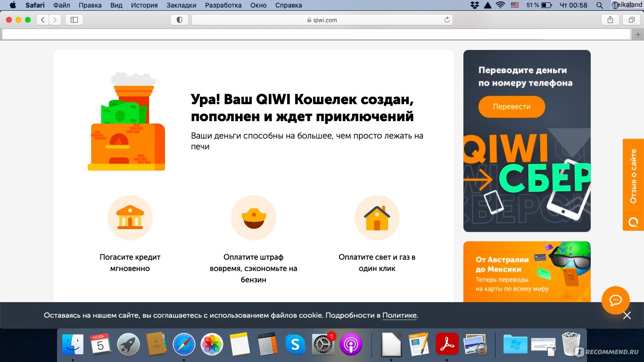Open Notes app in Dock
644x362 pixels.
click(x=239, y=345)
